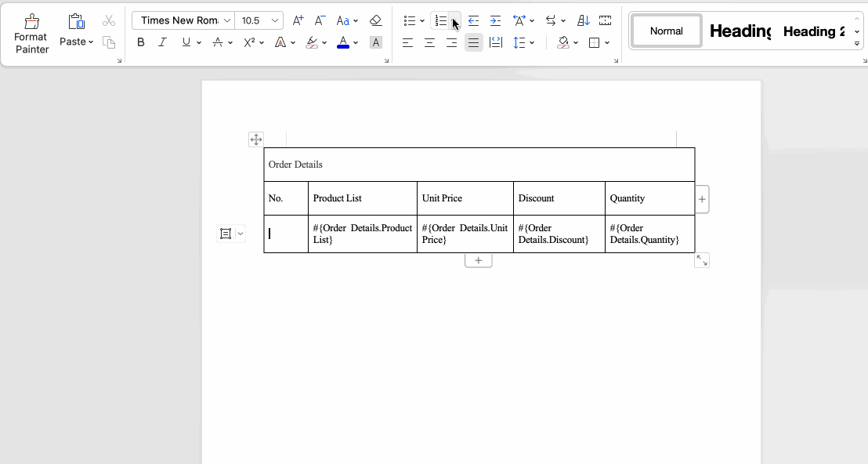Toggle justify text alignment
The width and height of the screenshot is (868, 464).
pyautogui.click(x=473, y=42)
